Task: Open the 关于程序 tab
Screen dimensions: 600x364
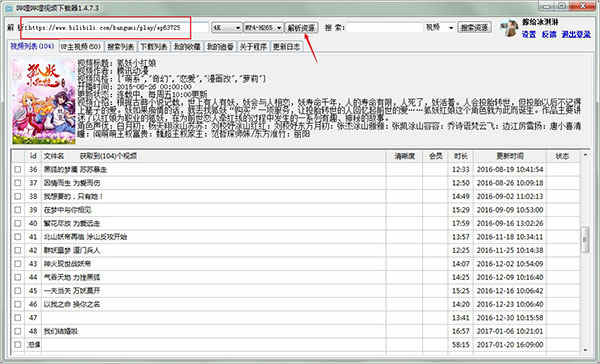Action: (x=253, y=47)
